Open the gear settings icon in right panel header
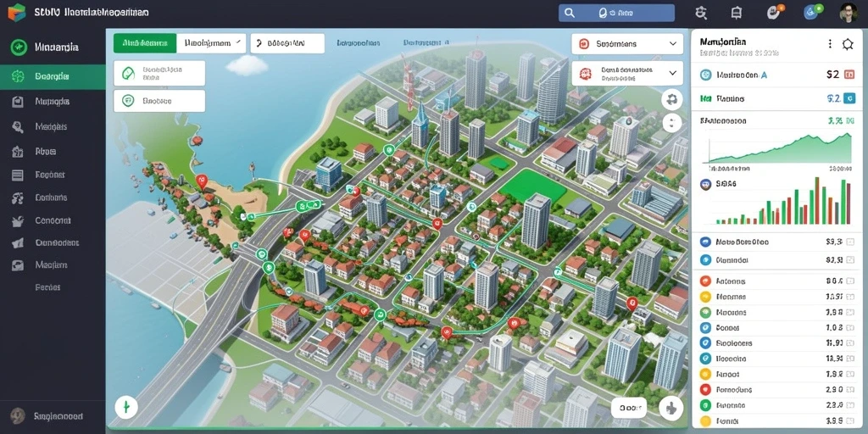The height and width of the screenshot is (434, 868). pos(848,44)
